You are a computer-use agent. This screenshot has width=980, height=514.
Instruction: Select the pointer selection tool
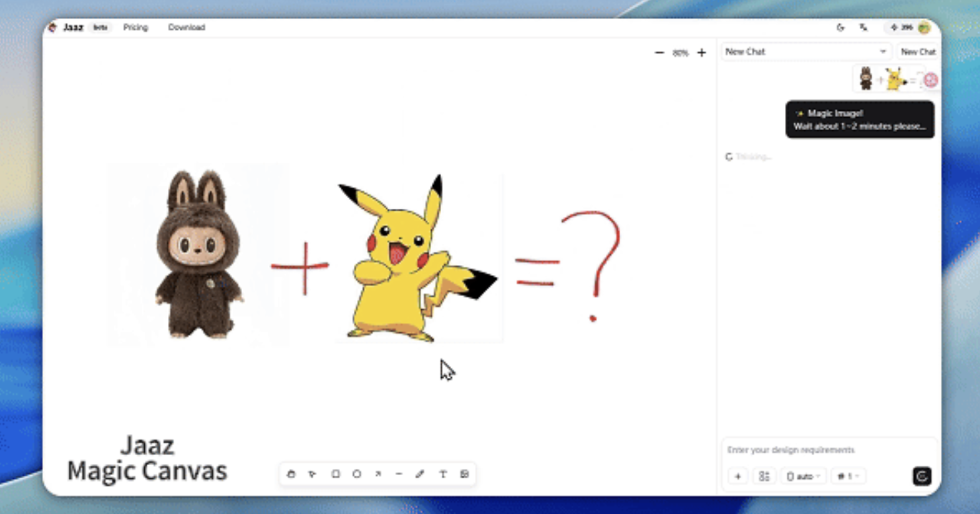312,474
